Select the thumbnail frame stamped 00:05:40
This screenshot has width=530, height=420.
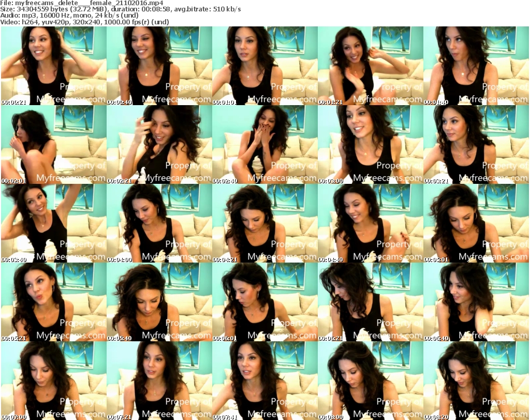tap(159, 301)
